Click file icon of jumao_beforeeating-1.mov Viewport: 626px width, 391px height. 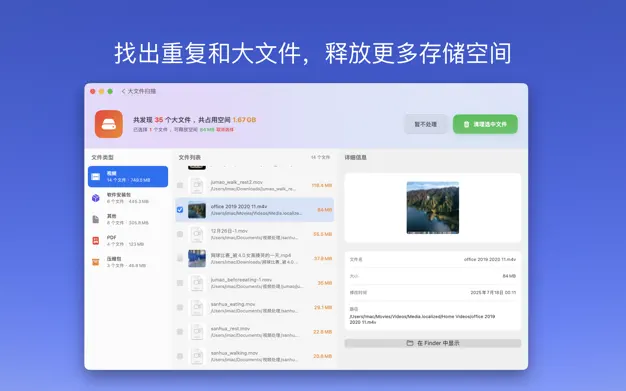(x=197, y=283)
